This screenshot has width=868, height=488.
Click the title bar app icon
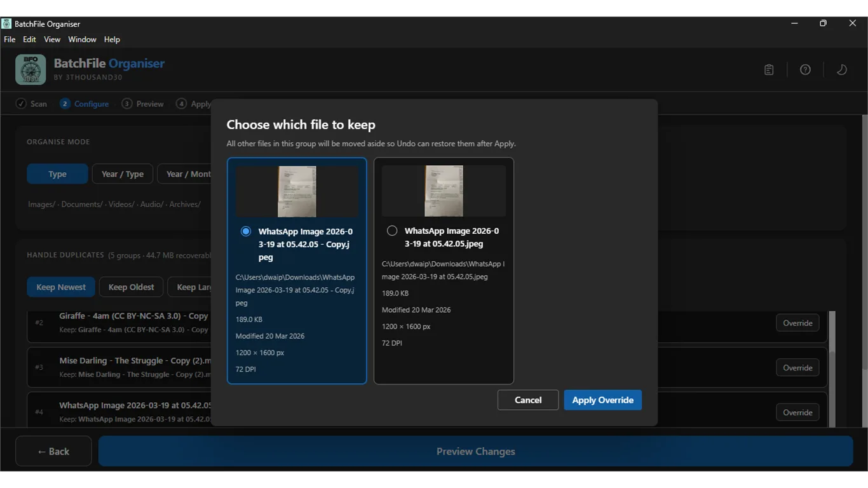point(6,24)
